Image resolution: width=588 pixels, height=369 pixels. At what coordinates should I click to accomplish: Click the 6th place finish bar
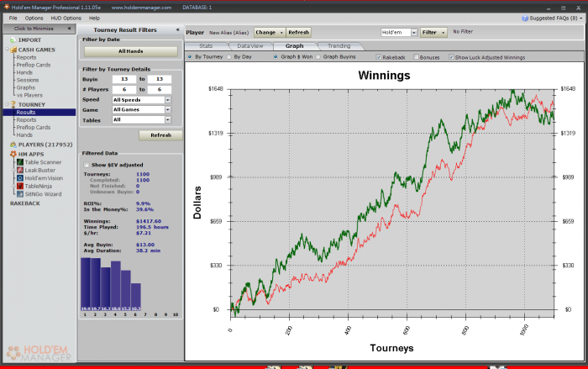tap(136, 297)
